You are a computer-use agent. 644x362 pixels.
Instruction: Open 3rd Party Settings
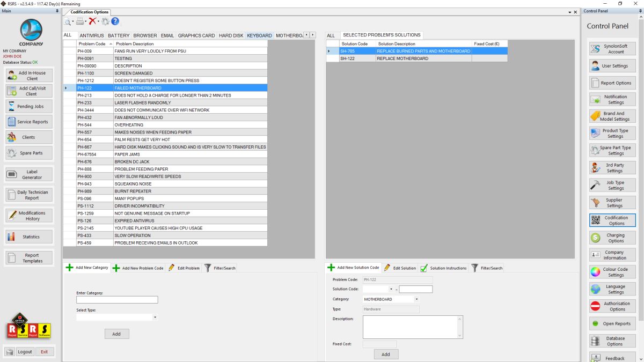612,168
